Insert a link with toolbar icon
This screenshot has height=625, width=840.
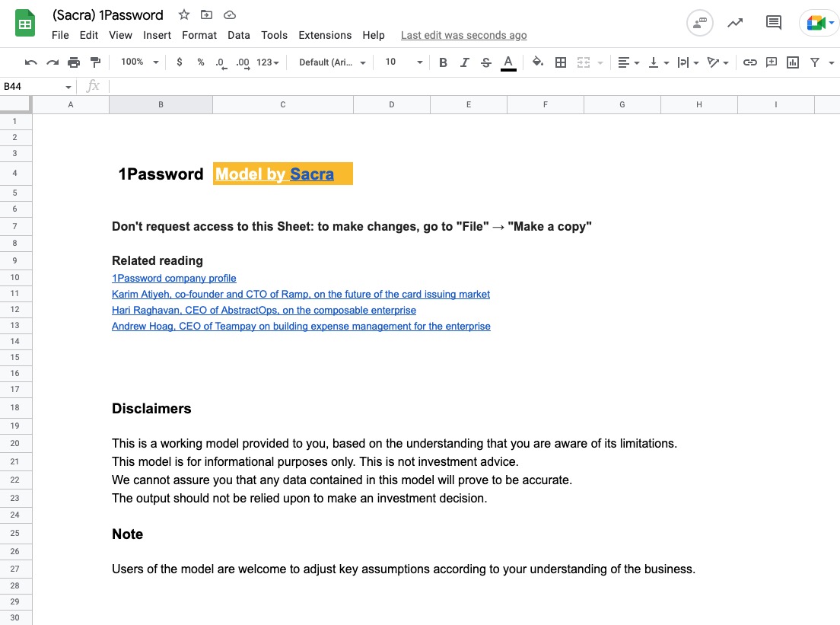click(750, 62)
